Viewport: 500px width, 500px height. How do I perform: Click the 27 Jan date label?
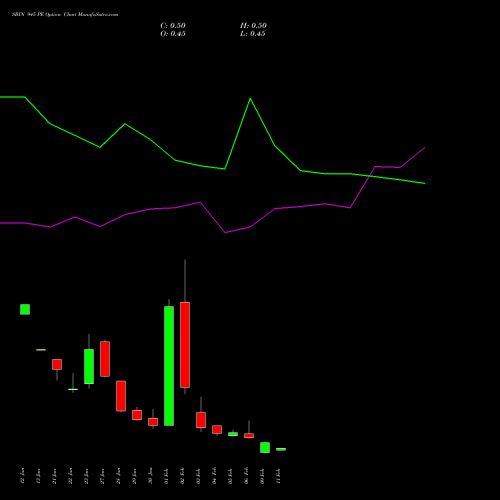[x=102, y=476]
